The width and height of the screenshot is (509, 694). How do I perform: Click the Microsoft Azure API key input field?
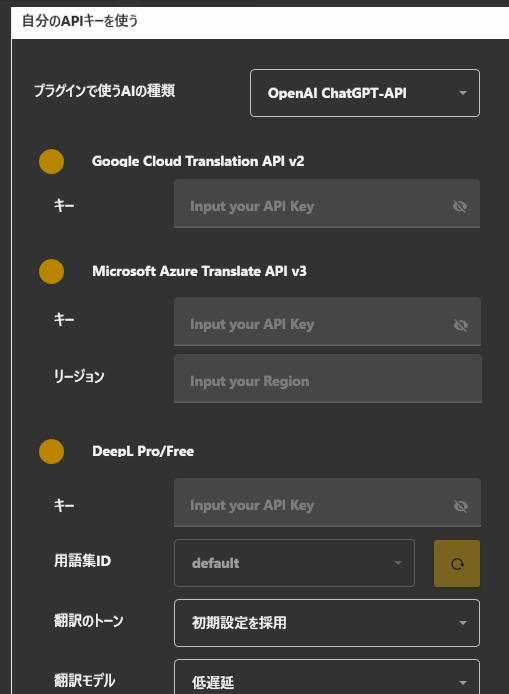(327, 321)
